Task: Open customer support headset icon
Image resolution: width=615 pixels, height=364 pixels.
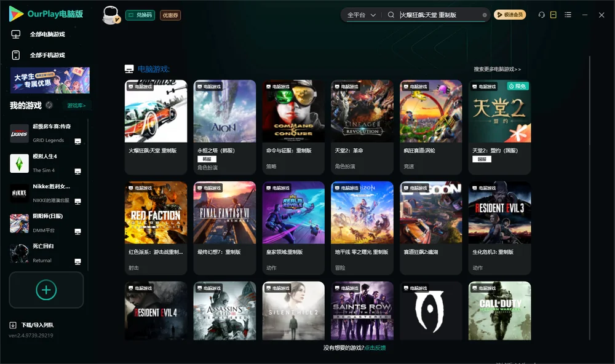Action: [x=542, y=15]
